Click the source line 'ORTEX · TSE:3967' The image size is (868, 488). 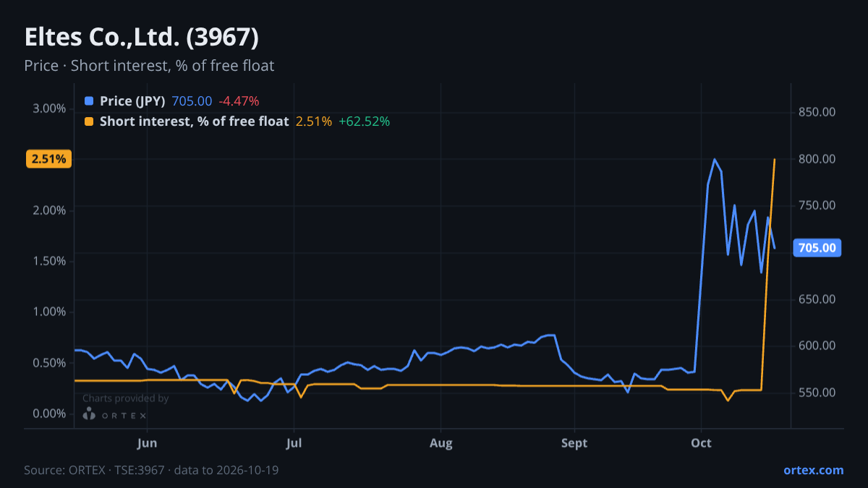click(151, 470)
